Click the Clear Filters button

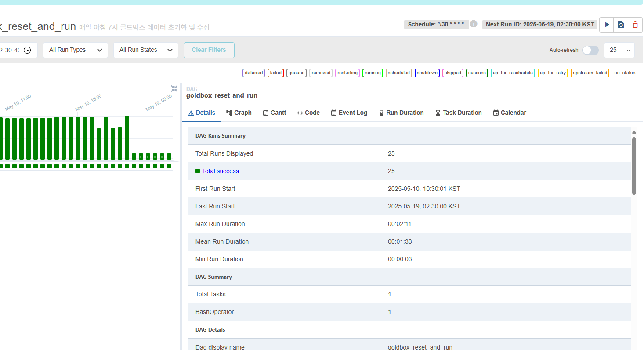(209, 50)
